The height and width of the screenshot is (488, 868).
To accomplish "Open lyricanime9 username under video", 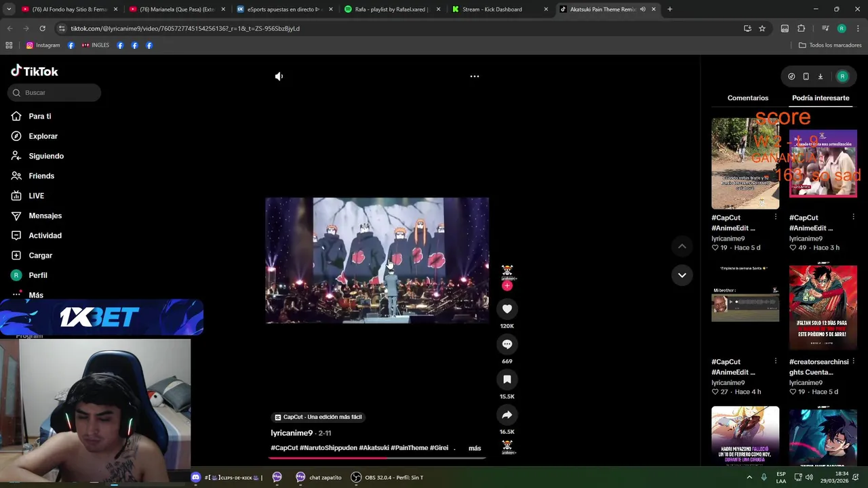I will point(292,433).
